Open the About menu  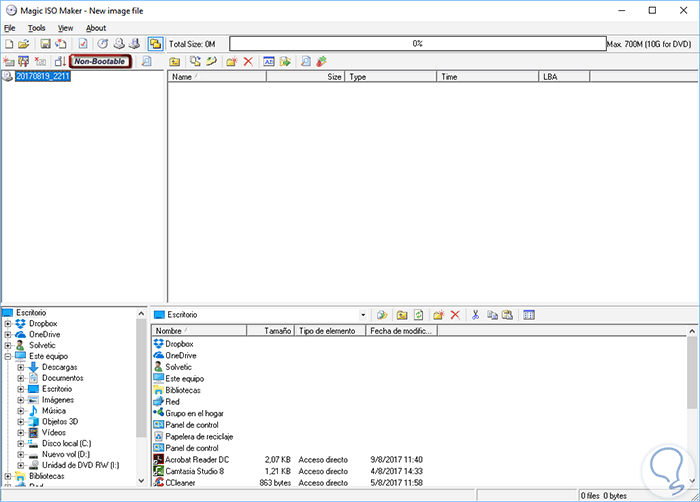coord(96,28)
